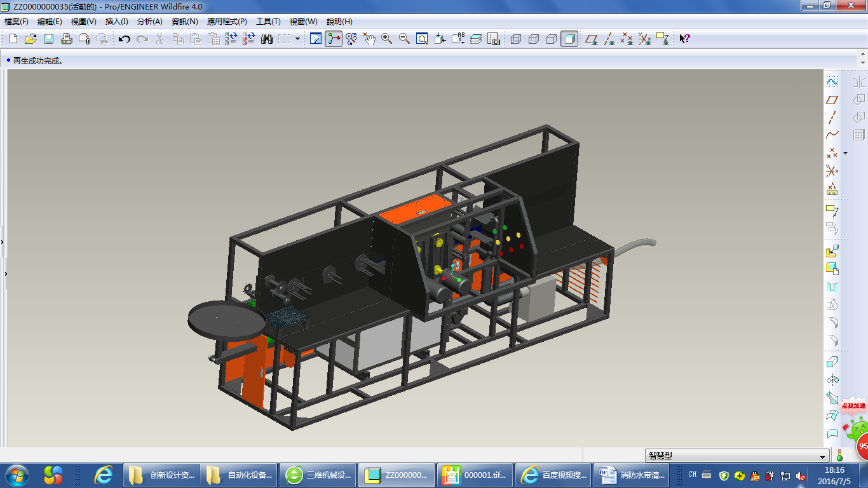Toggle datum axes visibility
The image size is (868, 488).
click(609, 39)
